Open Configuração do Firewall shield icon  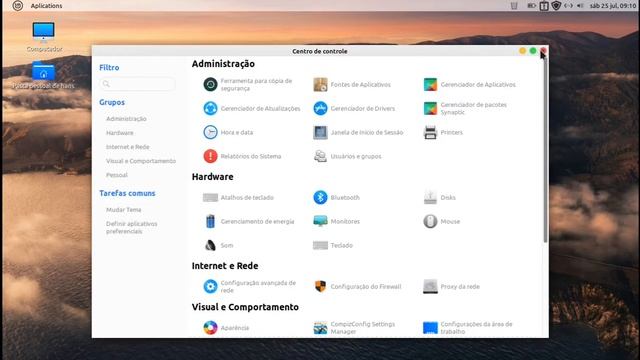tap(320, 287)
